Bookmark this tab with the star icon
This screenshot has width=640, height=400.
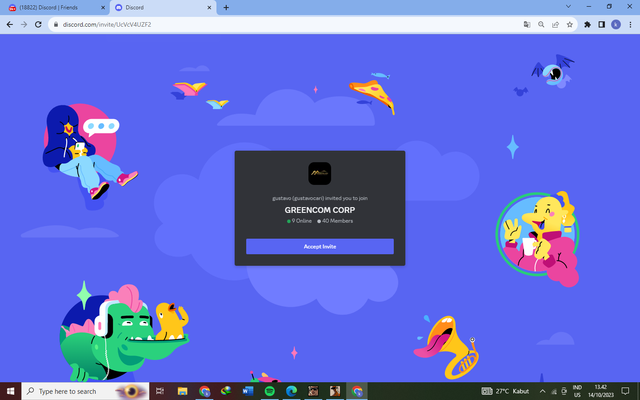pos(570,24)
